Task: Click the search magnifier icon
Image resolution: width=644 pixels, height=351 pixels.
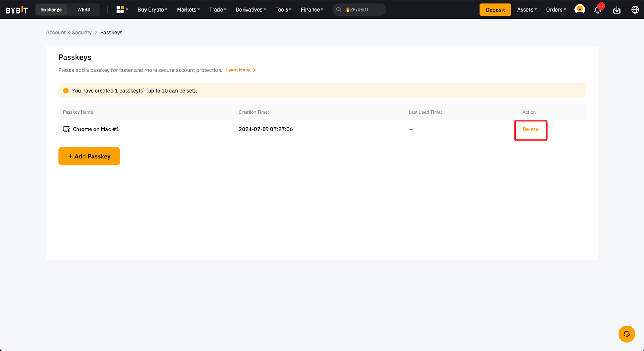Action: 339,10
